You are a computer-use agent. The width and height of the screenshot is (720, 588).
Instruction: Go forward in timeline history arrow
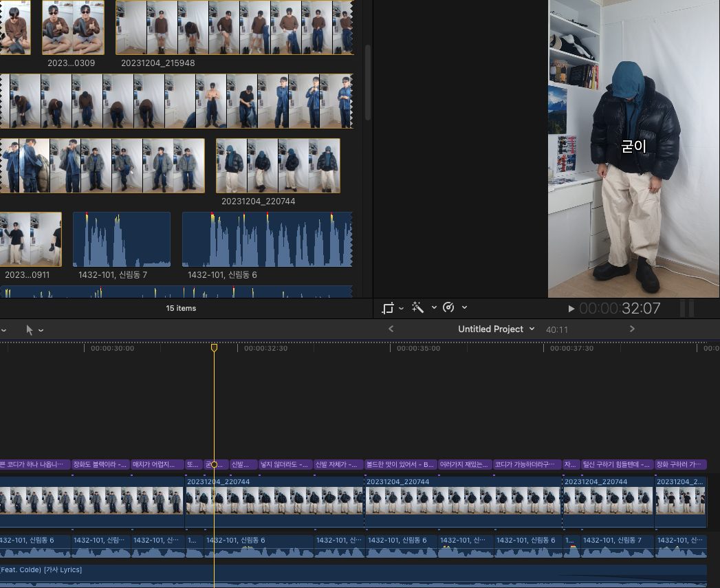point(632,329)
